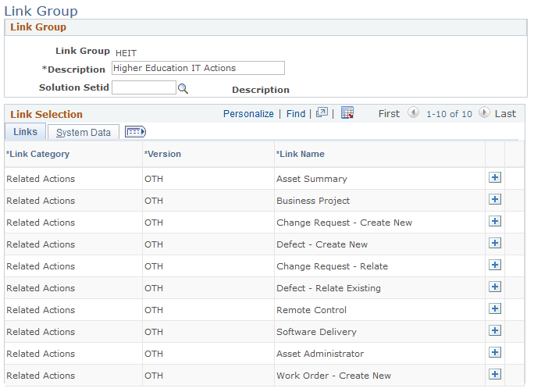The height and width of the screenshot is (392, 534).
Task: Select Asset Administrator link name
Action: point(320,354)
